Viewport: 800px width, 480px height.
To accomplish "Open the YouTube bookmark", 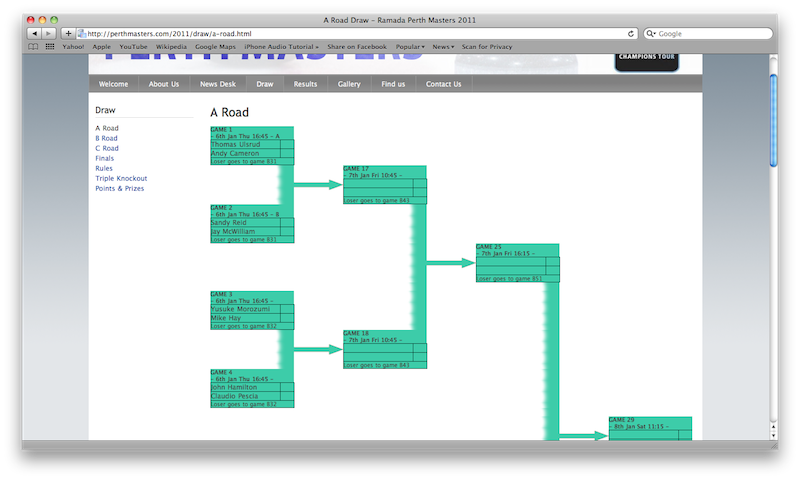I will 133,46.
